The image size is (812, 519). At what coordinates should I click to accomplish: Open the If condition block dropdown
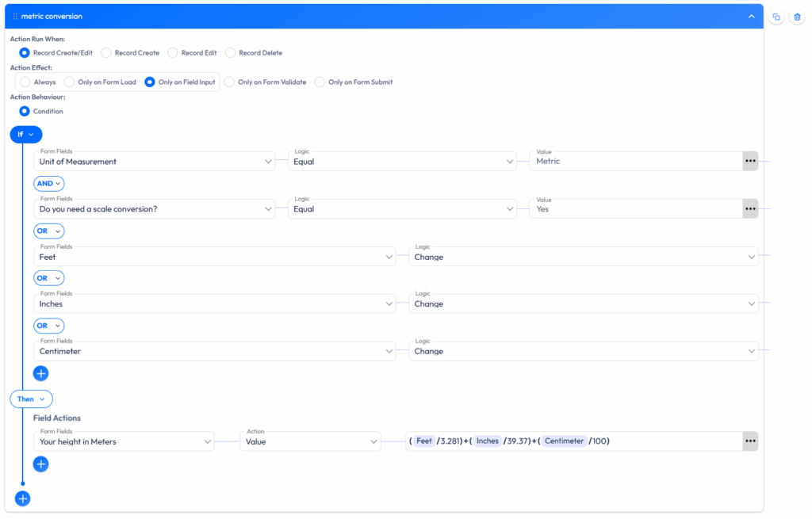click(25, 134)
